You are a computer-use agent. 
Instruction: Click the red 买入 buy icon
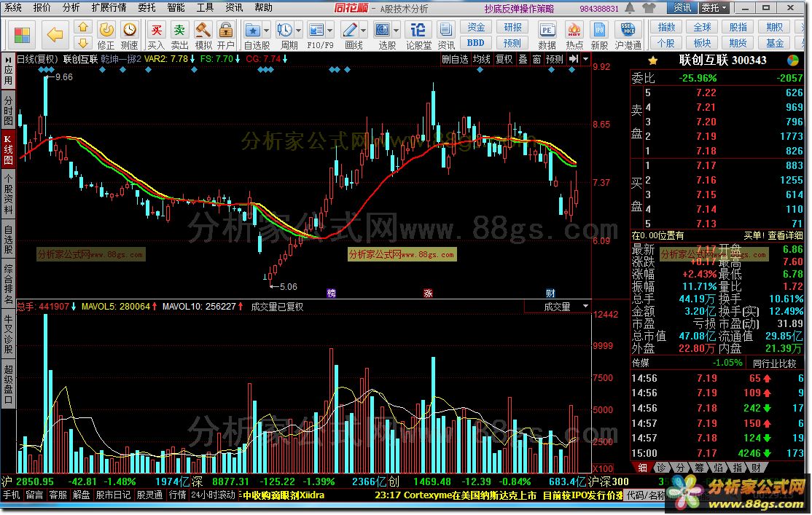156,30
